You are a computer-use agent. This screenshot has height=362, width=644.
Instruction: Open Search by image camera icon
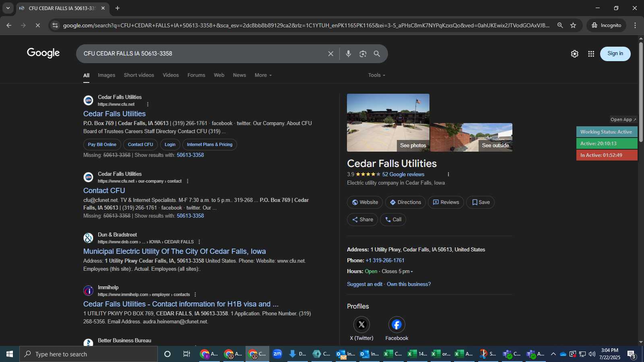[x=363, y=53]
